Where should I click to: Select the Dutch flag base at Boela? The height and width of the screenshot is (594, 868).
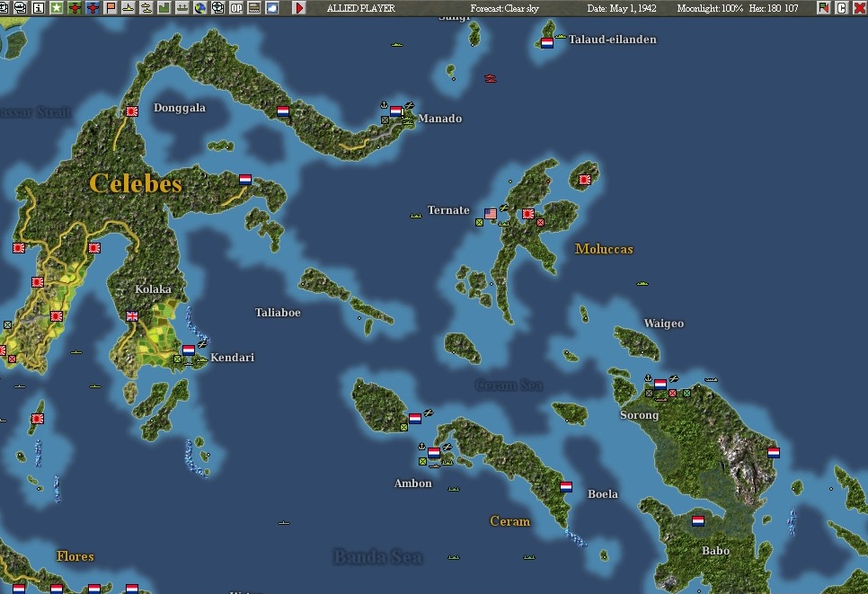pos(566,487)
